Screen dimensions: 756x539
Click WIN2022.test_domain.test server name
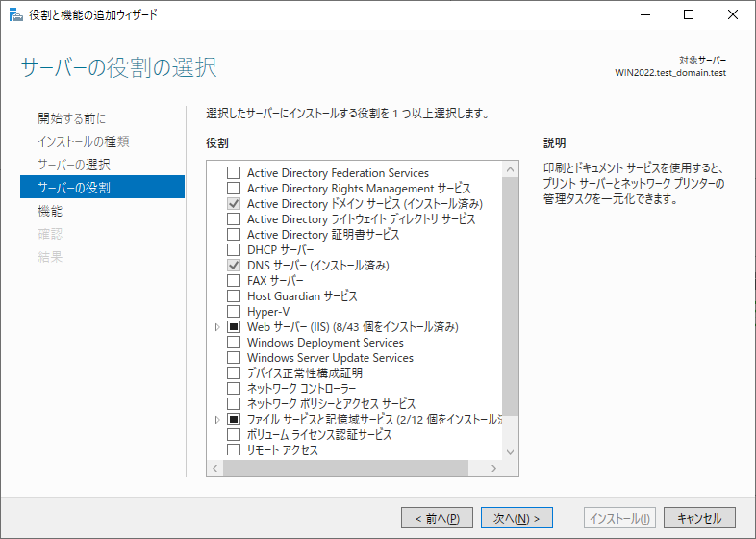pos(670,73)
